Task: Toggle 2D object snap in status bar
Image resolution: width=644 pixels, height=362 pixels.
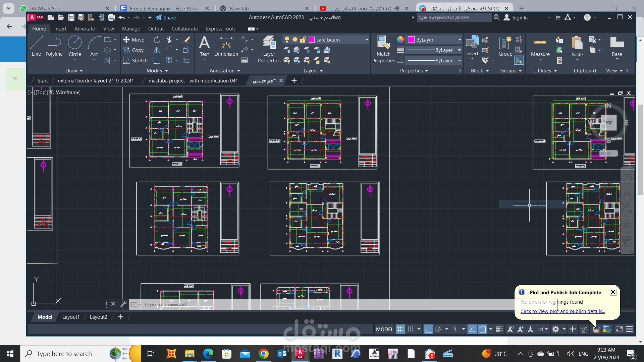Action: 482,329
